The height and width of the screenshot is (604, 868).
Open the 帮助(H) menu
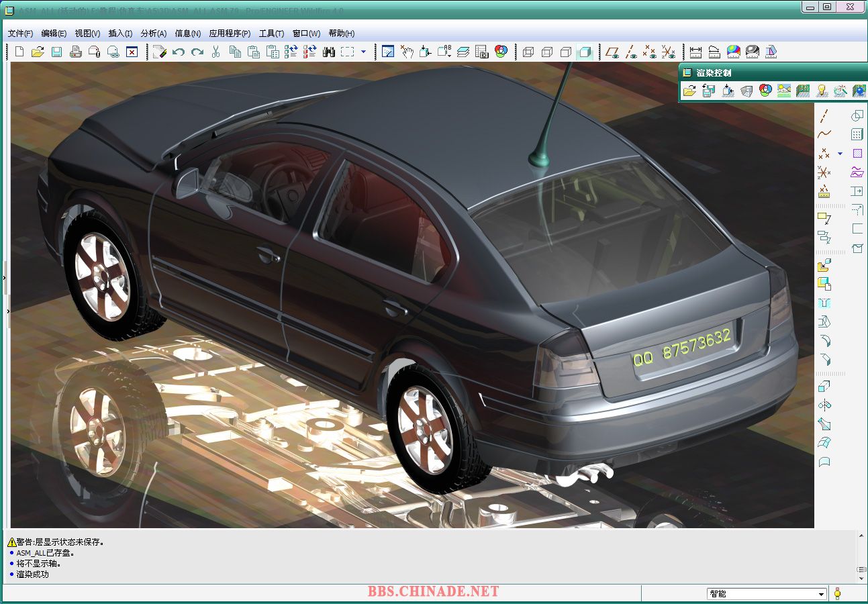[x=342, y=33]
